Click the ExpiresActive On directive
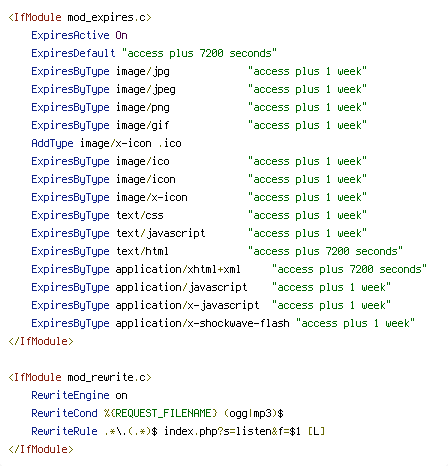 [x=79, y=35]
